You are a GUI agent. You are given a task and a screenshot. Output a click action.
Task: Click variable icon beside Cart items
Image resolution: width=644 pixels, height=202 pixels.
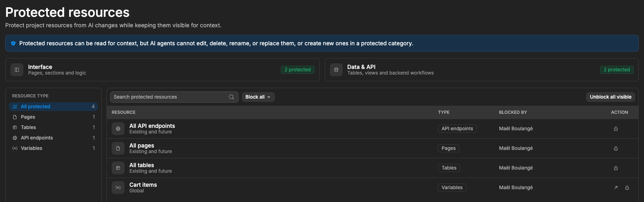tap(118, 188)
